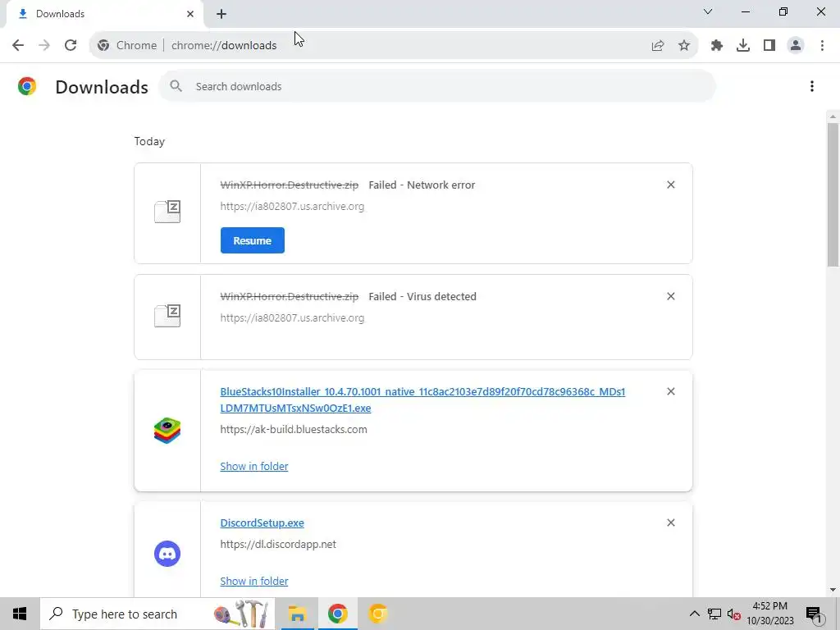Open the DiscordSetup.exe file link
This screenshot has height=630, width=840.
tap(262, 523)
